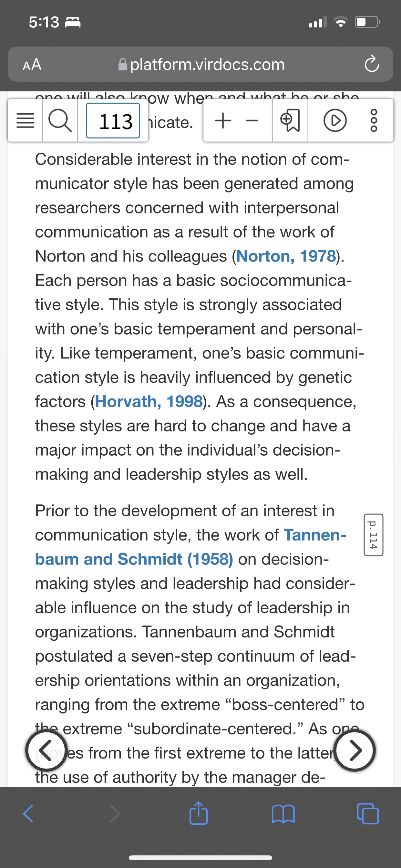The image size is (401, 868).
Task: Zoom in with the plus icon
Action: click(223, 120)
